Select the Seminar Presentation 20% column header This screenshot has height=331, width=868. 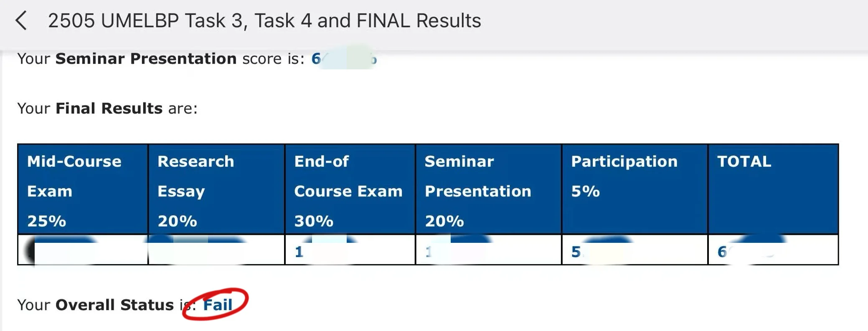489,189
